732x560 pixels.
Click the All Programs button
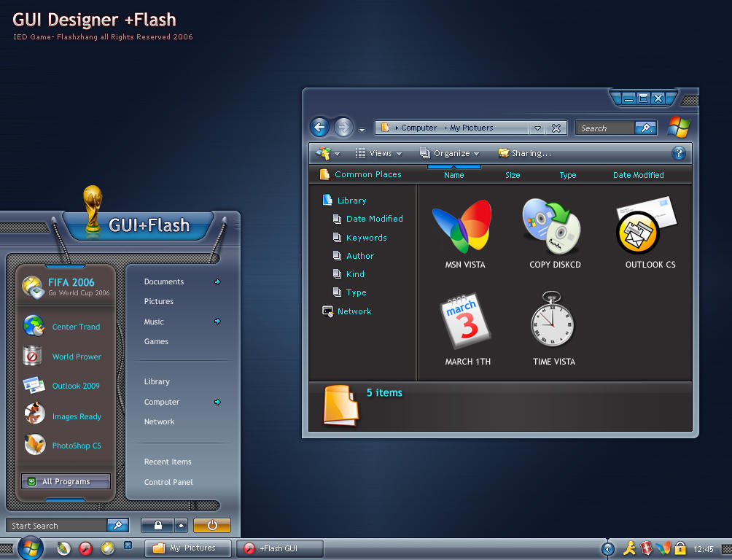pyautogui.click(x=66, y=481)
